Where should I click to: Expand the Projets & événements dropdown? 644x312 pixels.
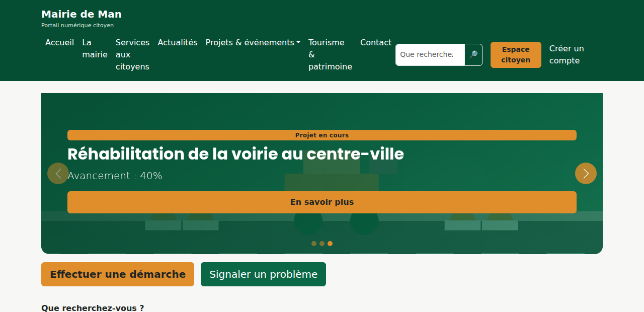tap(253, 43)
